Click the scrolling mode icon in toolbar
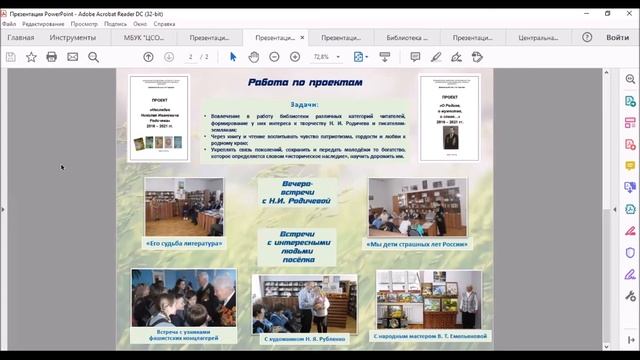Viewport: 640px width, 360px height. pos(384,57)
